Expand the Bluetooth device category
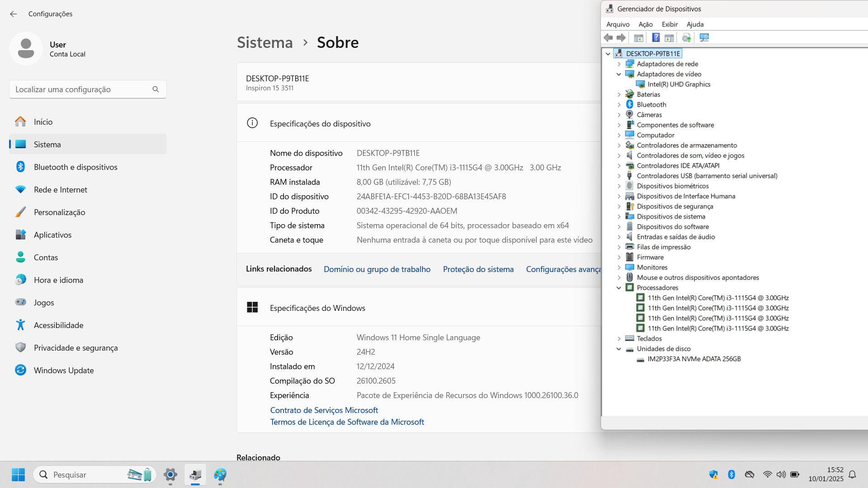 tap(619, 105)
